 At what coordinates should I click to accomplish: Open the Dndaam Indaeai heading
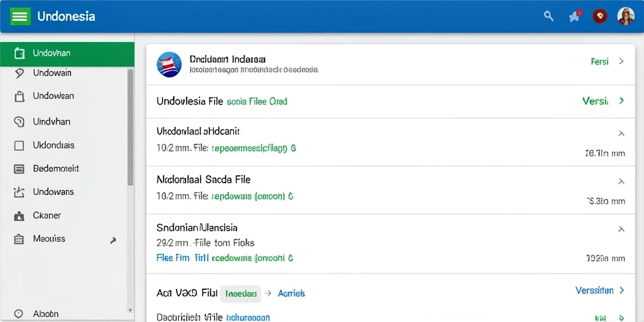228,59
